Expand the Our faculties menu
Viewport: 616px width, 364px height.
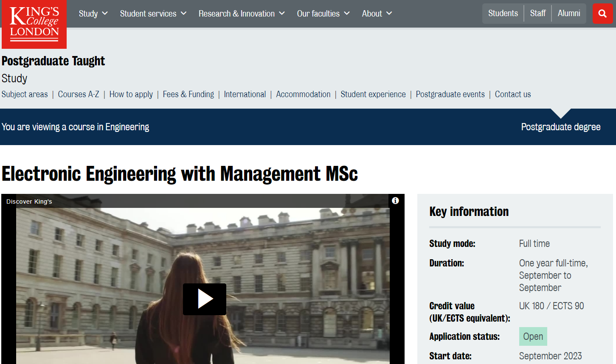point(323,14)
